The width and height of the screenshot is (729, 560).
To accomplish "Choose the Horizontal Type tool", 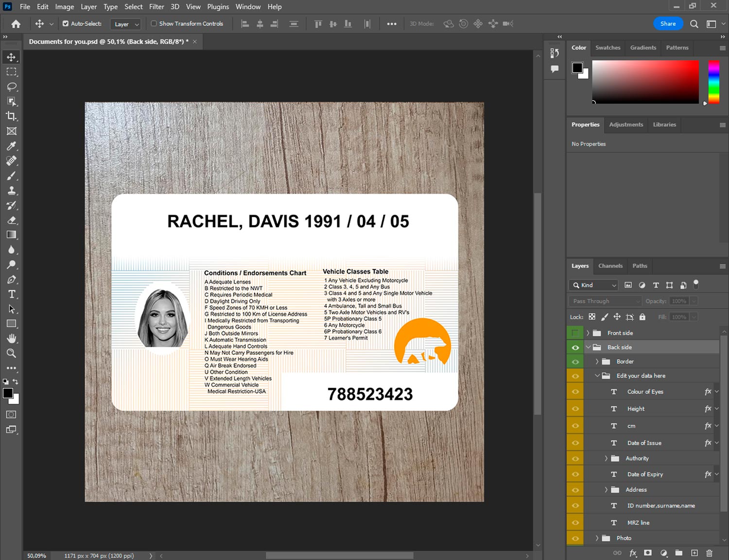I will [x=11, y=294].
